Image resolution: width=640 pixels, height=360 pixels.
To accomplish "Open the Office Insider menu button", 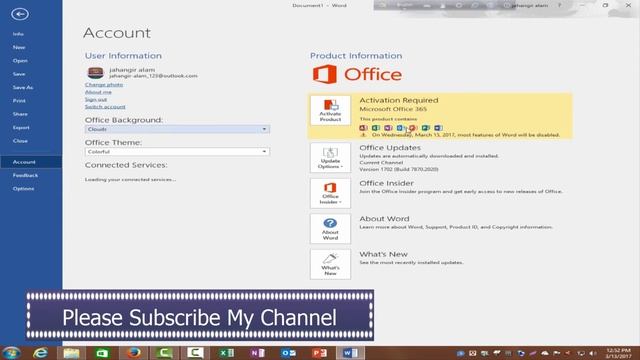I will (330, 193).
